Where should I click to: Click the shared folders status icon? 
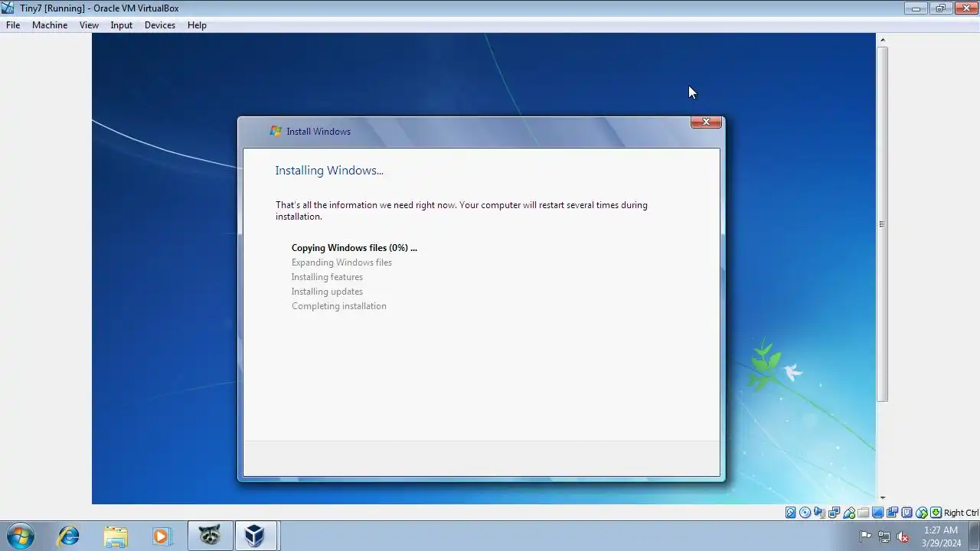864,513
